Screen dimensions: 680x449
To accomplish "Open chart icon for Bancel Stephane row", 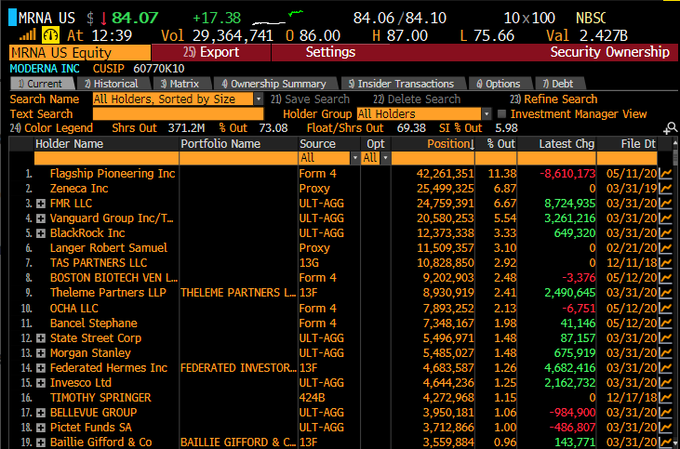I will pos(665,323).
